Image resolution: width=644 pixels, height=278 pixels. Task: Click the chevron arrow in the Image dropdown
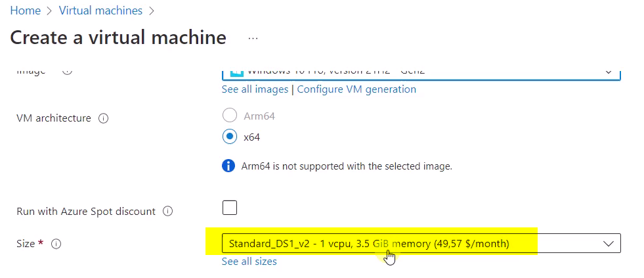[609, 72]
